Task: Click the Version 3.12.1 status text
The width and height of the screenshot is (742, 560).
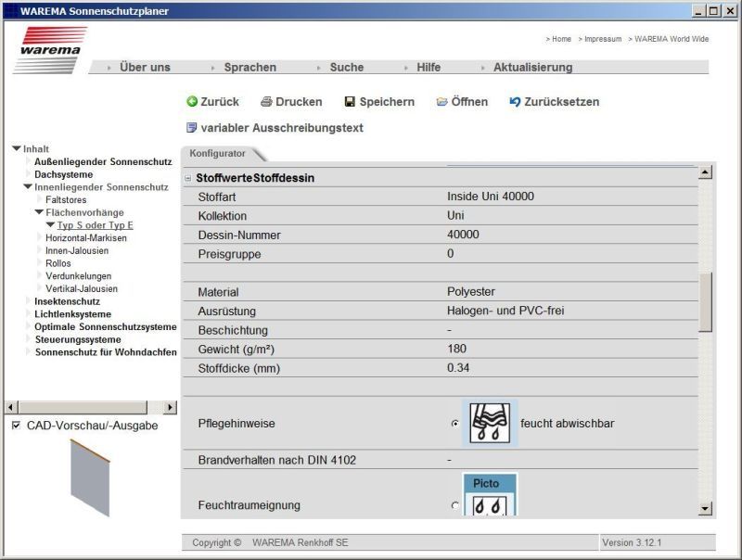Action: (x=632, y=542)
